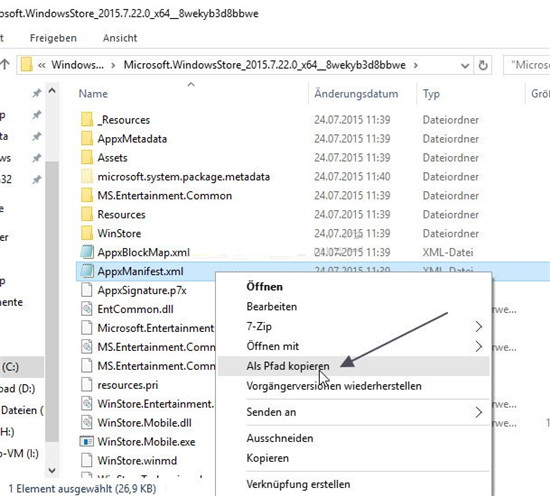Click the folder name MS.Entertainment.Common
The height and width of the screenshot is (496, 550).
coord(165,195)
